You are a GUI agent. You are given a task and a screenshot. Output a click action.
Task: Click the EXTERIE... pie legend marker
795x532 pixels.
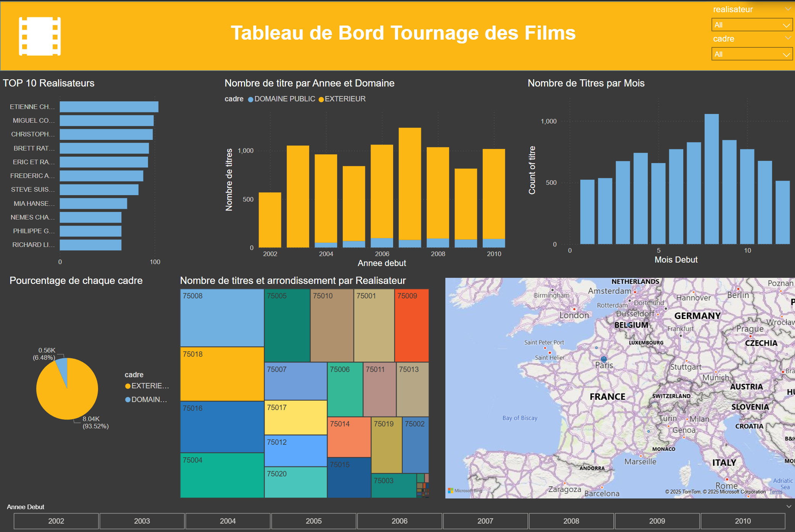pos(128,386)
